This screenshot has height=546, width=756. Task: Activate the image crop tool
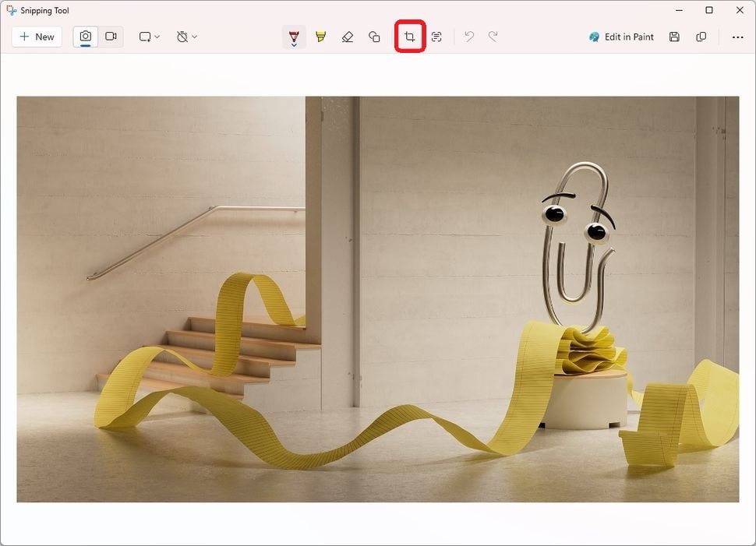click(x=410, y=37)
